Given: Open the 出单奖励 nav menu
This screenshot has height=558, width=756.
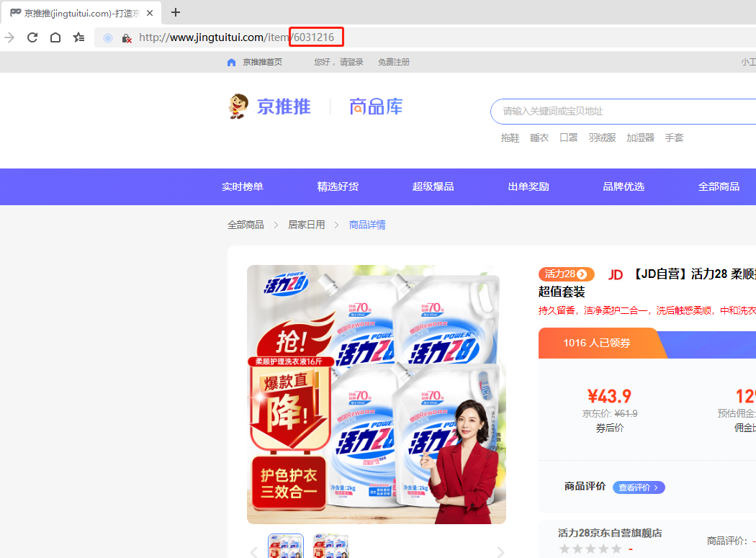Looking at the screenshot, I should (x=528, y=186).
